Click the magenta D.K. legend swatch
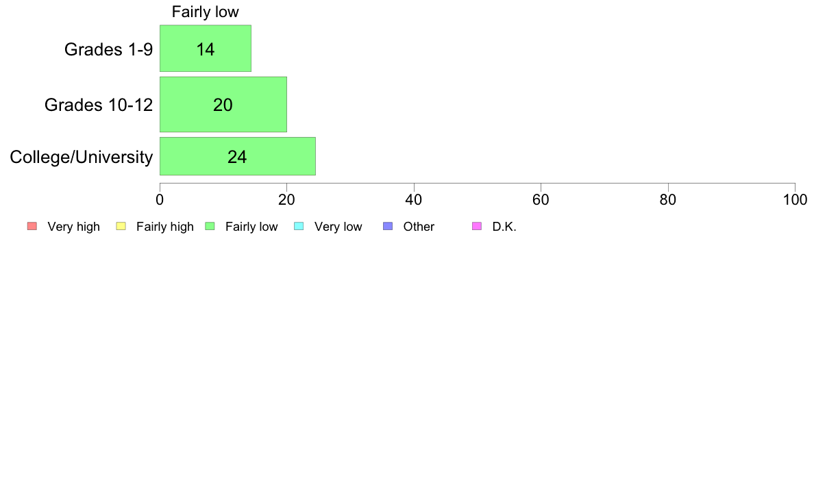The height and width of the screenshot is (504, 814). tap(477, 226)
